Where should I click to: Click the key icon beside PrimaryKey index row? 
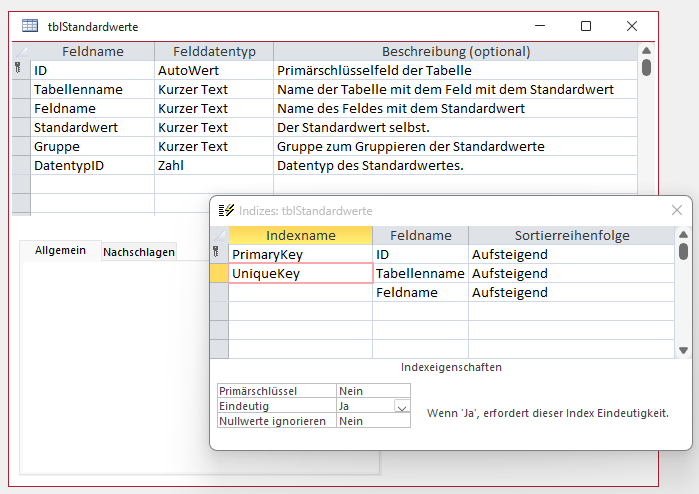[216, 252]
